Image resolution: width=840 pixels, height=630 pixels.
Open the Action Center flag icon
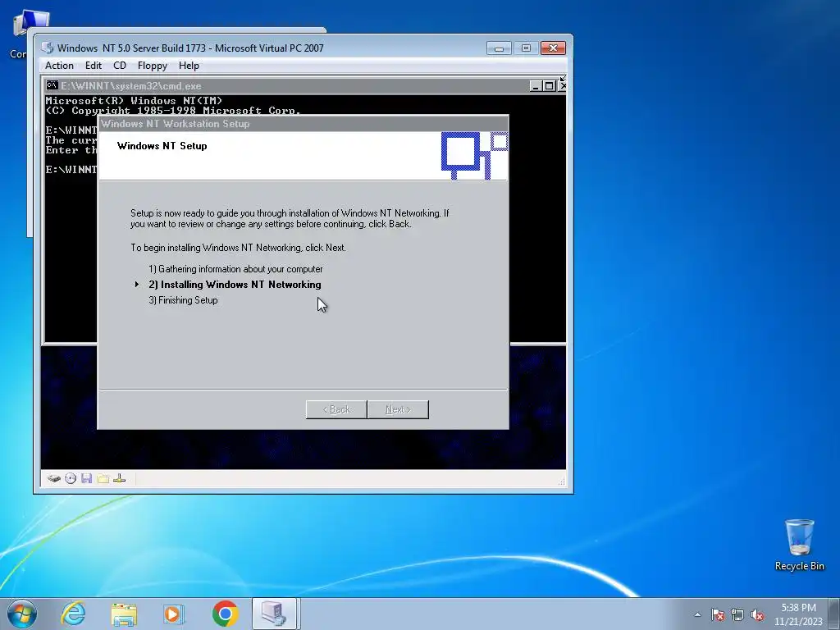(x=718, y=614)
